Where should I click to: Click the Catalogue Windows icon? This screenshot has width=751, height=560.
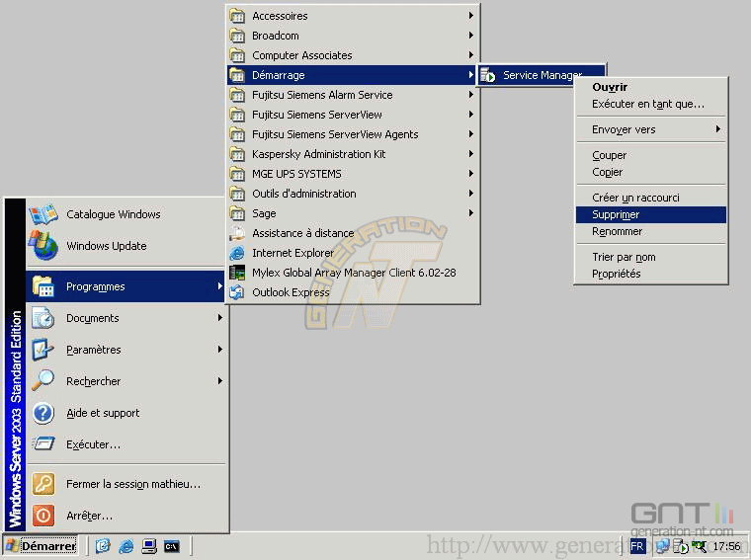tap(43, 214)
